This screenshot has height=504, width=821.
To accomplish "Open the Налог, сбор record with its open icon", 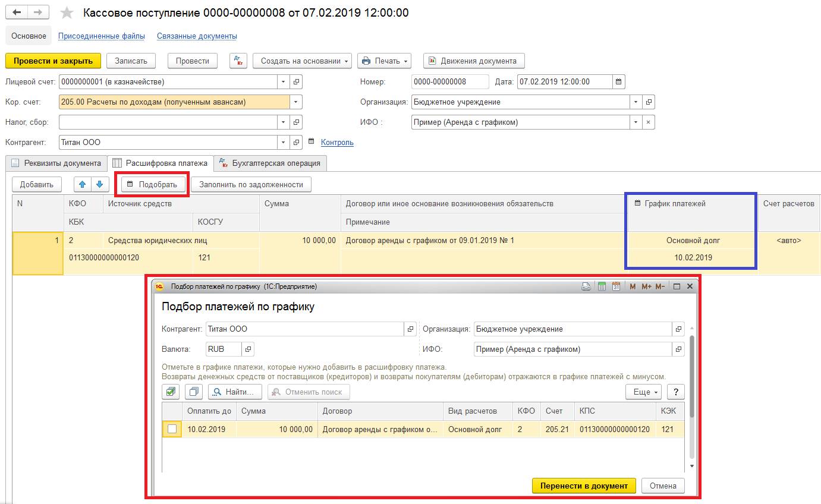I will (x=296, y=122).
